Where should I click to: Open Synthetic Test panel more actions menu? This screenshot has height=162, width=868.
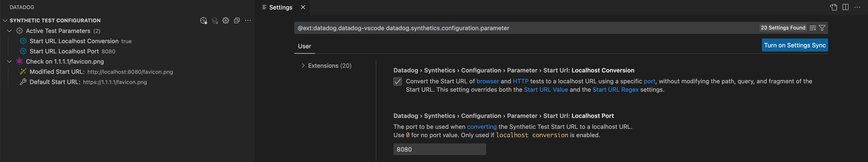248,21
